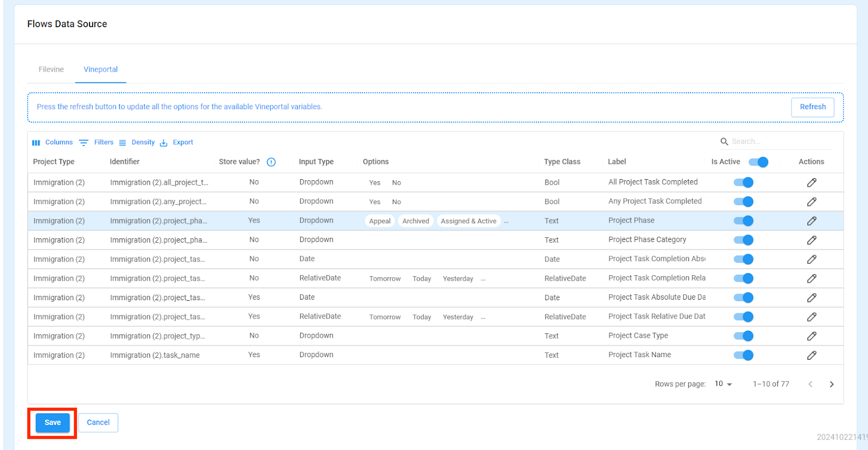
Task: Toggle active switch for Project Task Completion Relative
Action: [x=744, y=278]
